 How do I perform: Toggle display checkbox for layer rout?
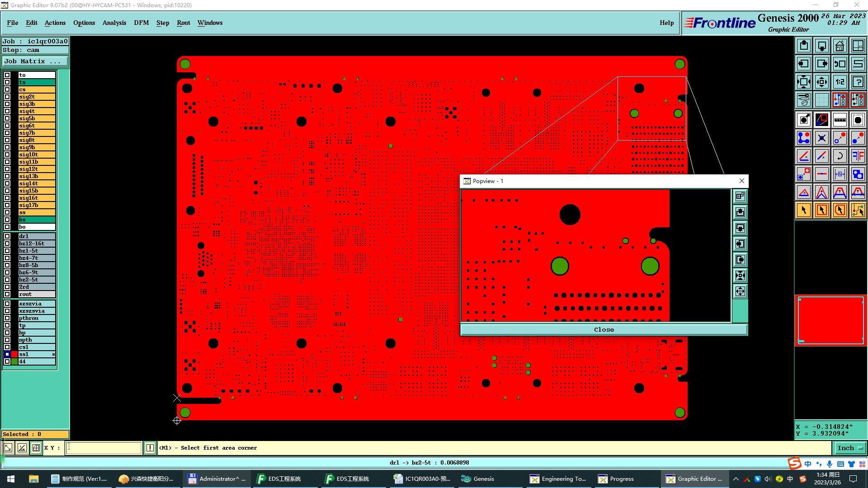7,294
